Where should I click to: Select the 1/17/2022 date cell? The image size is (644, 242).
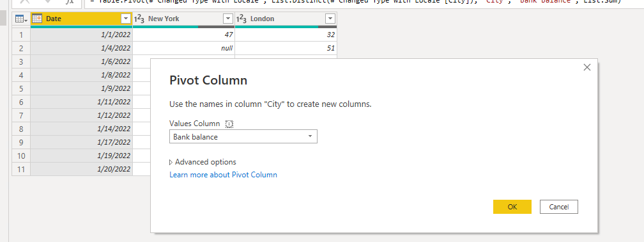pos(81,142)
